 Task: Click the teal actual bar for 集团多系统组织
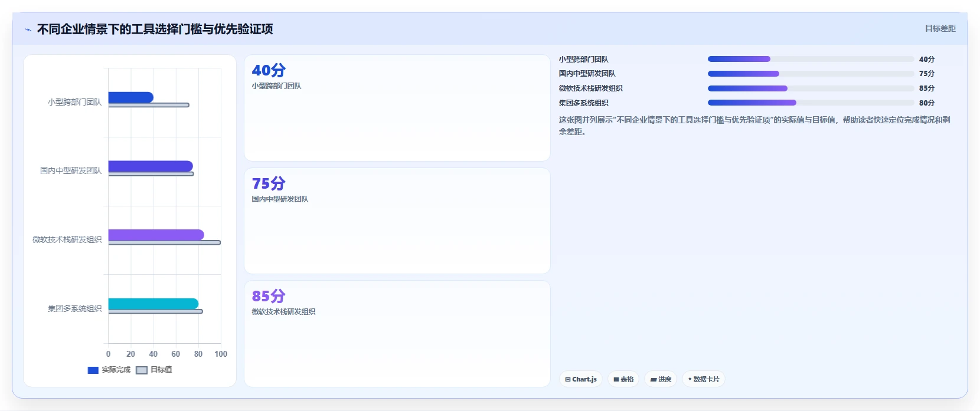click(153, 304)
